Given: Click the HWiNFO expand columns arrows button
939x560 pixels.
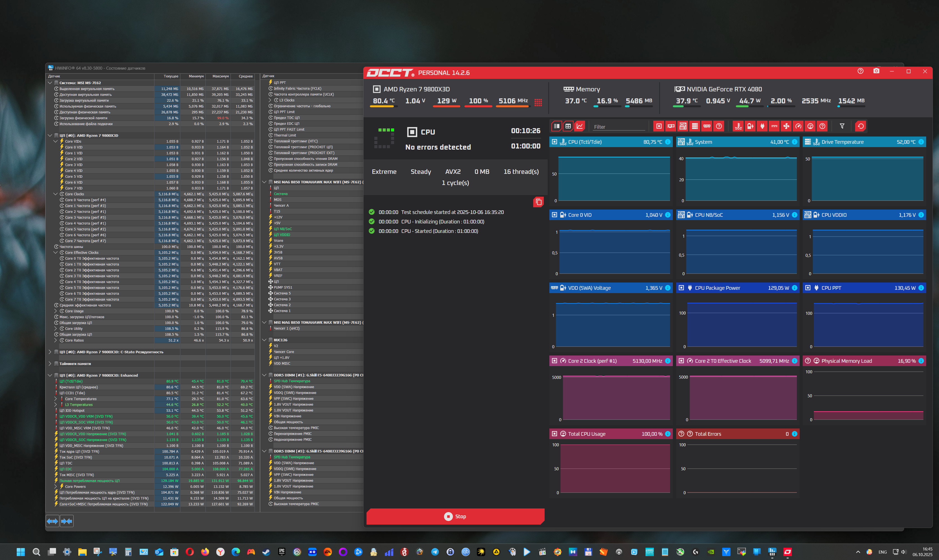Looking at the screenshot, I should click(x=52, y=521).
